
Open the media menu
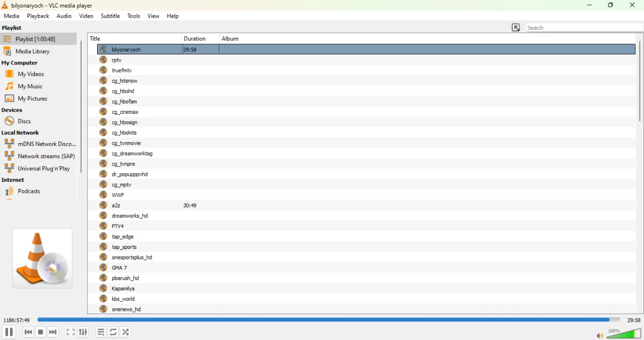[x=12, y=16]
